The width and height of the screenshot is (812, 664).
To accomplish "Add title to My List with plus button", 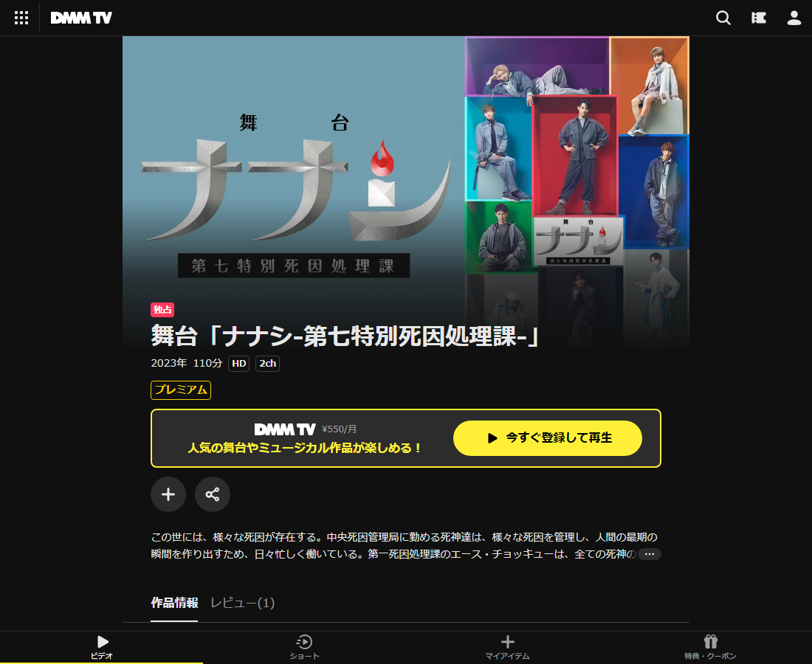I will point(168,494).
